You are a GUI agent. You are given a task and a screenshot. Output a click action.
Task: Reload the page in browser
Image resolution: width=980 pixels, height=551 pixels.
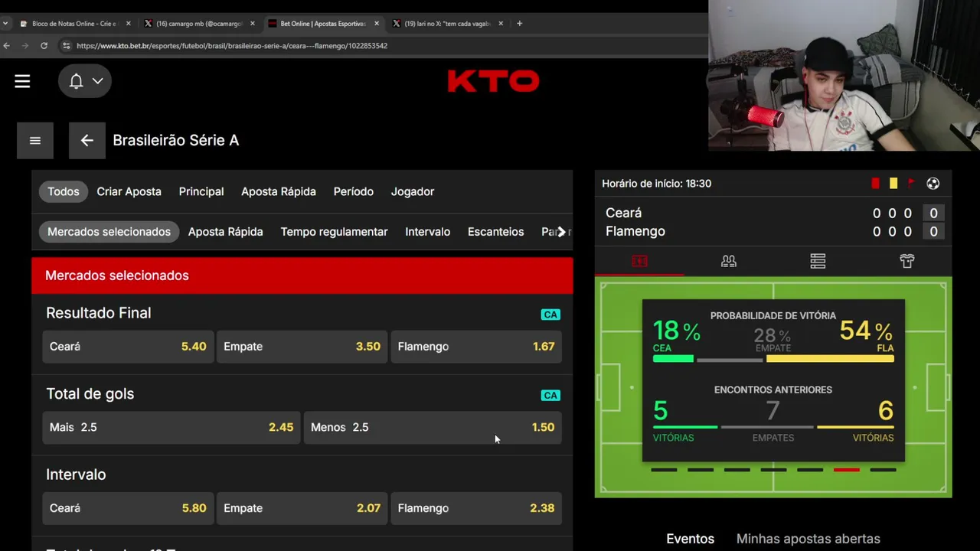click(44, 46)
